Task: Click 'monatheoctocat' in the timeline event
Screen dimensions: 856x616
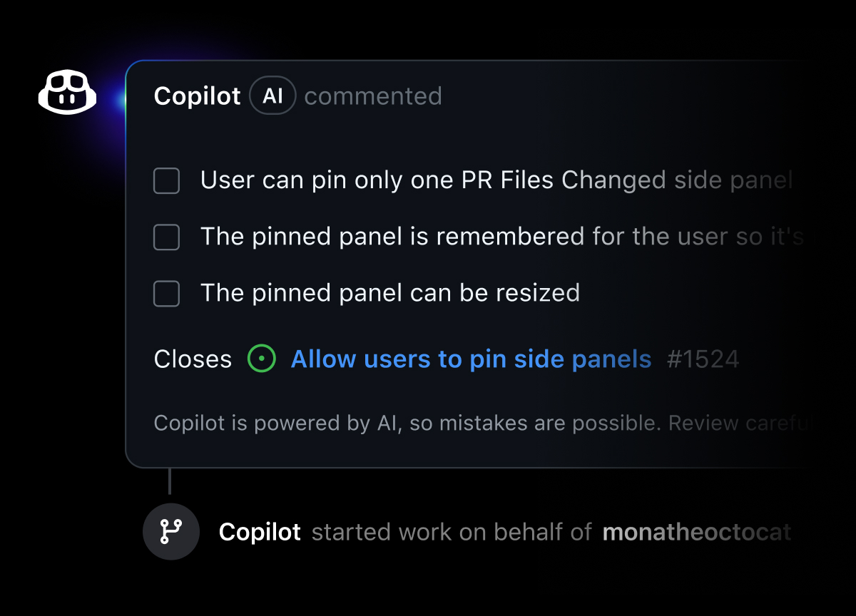Action: pos(696,532)
